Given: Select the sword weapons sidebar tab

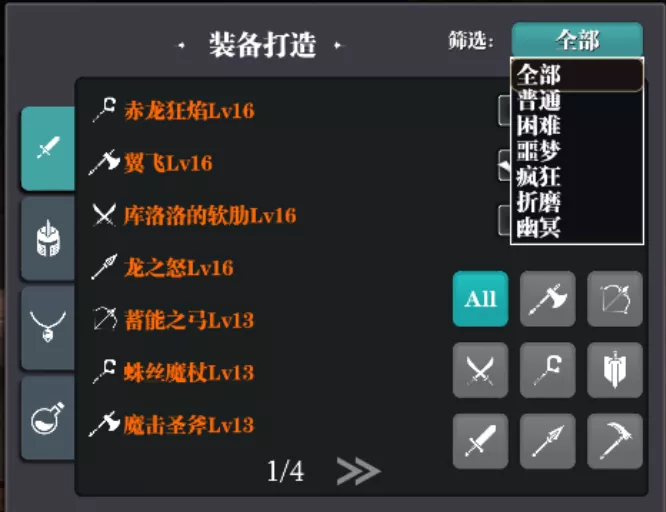Looking at the screenshot, I should point(48,148).
